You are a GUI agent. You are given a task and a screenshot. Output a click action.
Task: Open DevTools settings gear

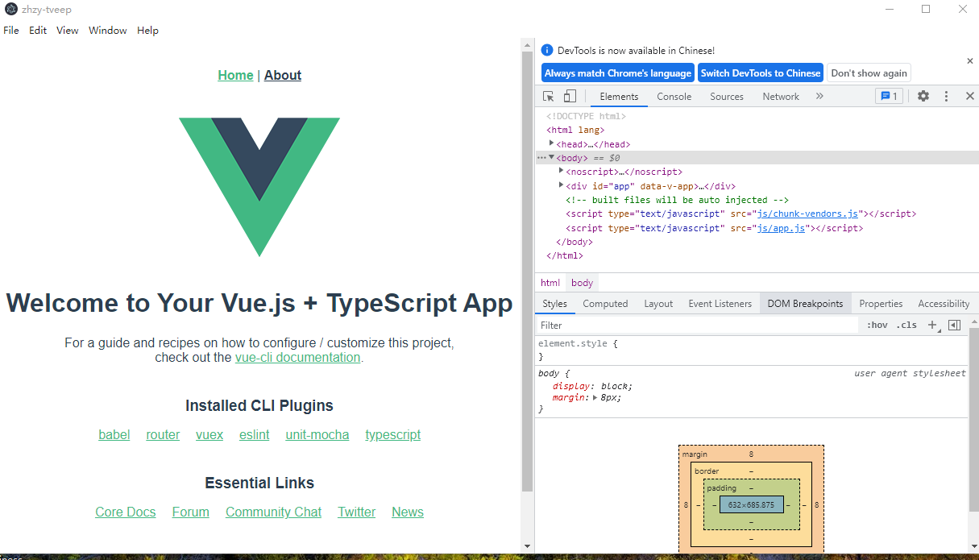pos(923,96)
